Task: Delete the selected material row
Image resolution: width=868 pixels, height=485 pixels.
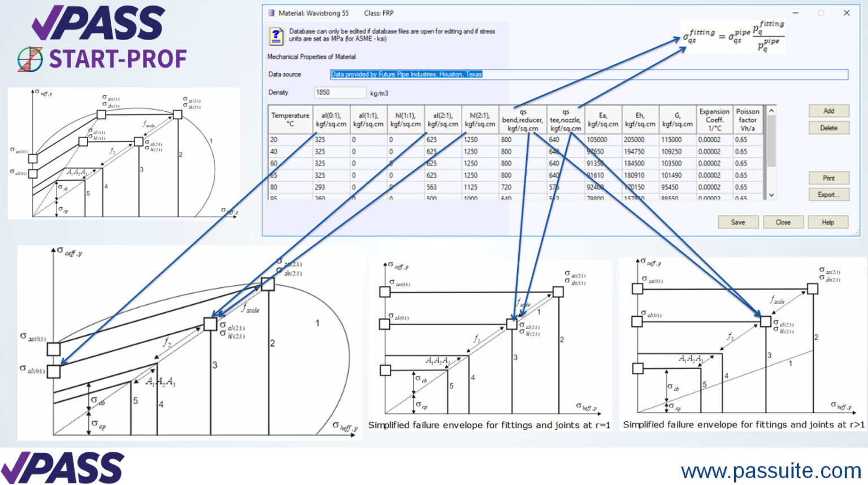Action: tap(828, 128)
